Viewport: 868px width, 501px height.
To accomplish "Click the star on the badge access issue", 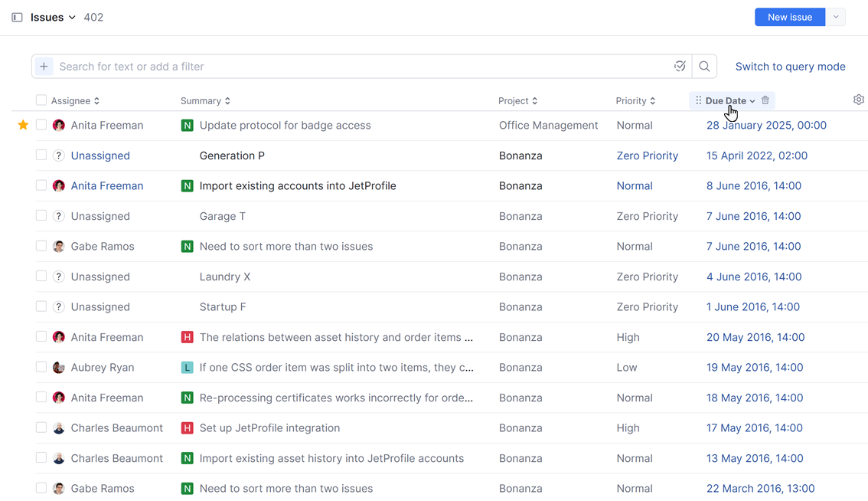I will point(23,126).
